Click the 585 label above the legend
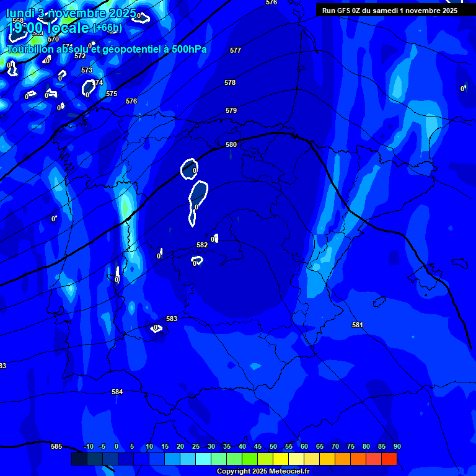 pos(56,446)
